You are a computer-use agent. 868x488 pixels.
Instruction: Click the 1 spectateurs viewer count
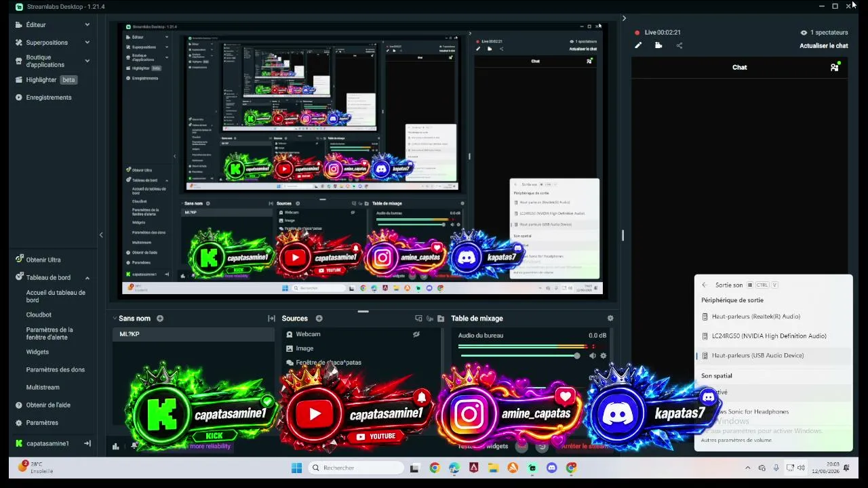click(x=824, y=32)
